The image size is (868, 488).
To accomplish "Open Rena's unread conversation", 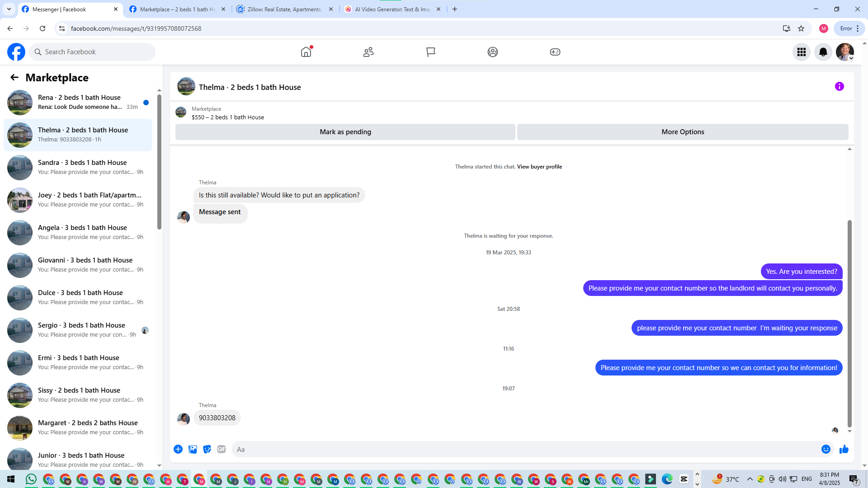I will tap(79, 102).
